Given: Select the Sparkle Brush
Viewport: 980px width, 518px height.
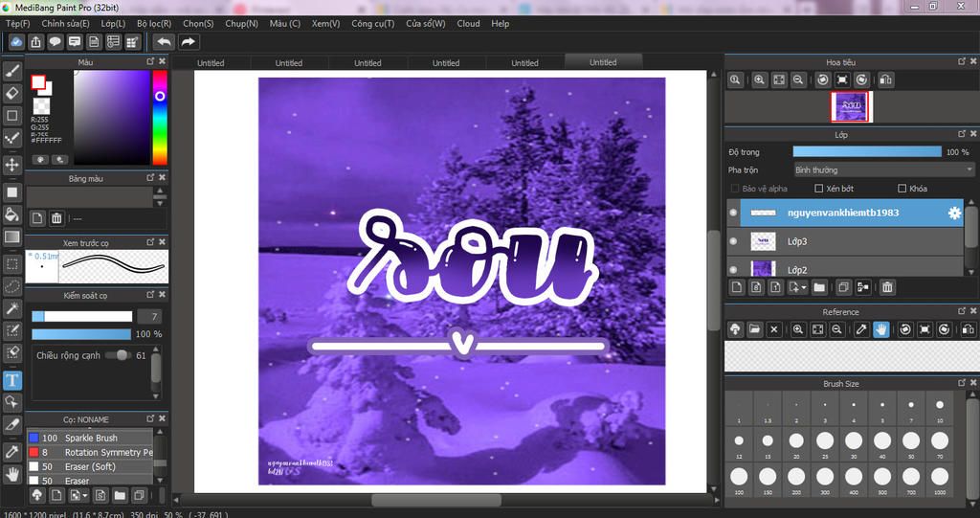Looking at the screenshot, I should click(x=89, y=438).
